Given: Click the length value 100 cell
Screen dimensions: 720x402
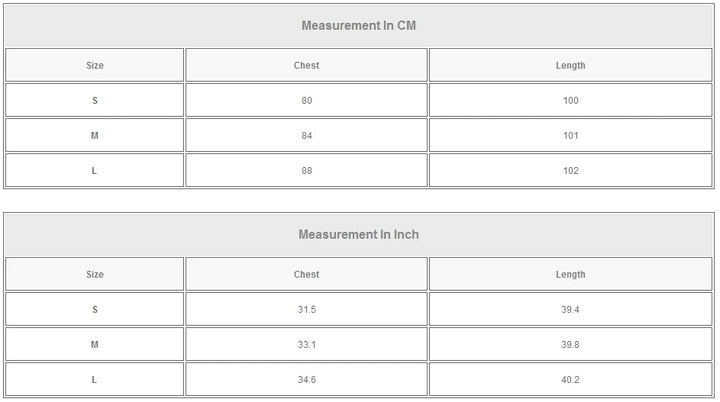Looking at the screenshot, I should 570,101.
